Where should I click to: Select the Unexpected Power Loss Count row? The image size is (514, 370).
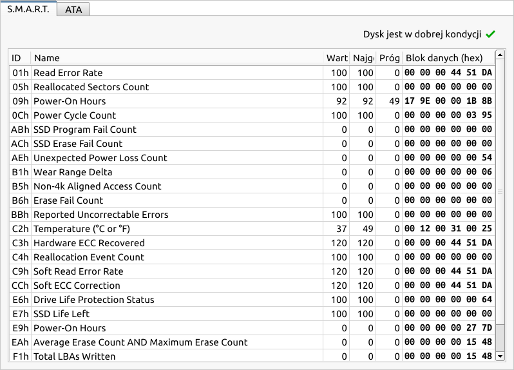(252, 158)
